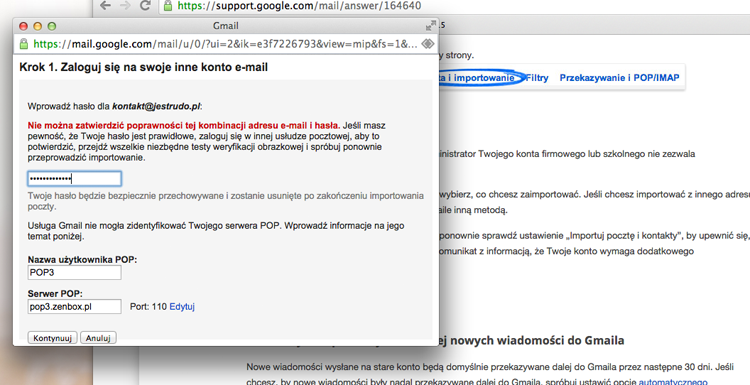This screenshot has width=750, height=385.
Task: Click the kontakt@jestrudo.pl address text
Action: [x=156, y=106]
